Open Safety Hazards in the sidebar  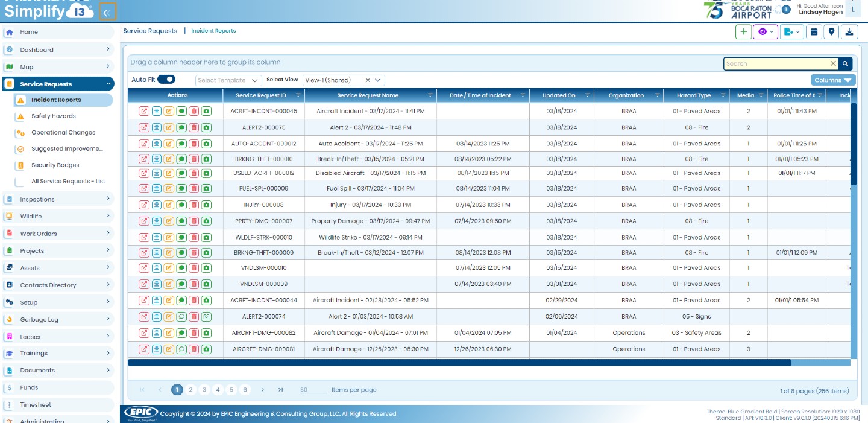[x=54, y=116]
